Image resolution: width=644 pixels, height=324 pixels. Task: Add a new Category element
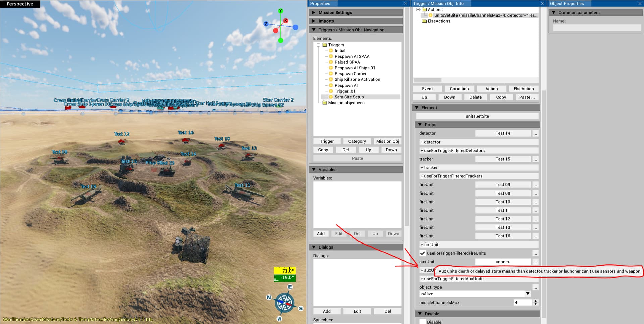[x=357, y=141]
